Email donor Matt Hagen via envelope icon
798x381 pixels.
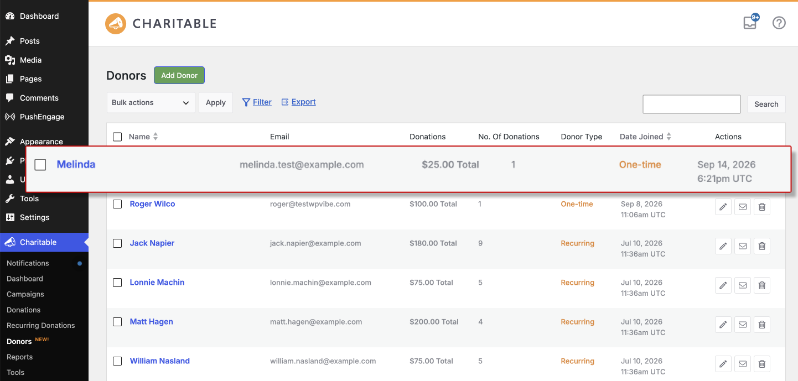[x=743, y=325]
